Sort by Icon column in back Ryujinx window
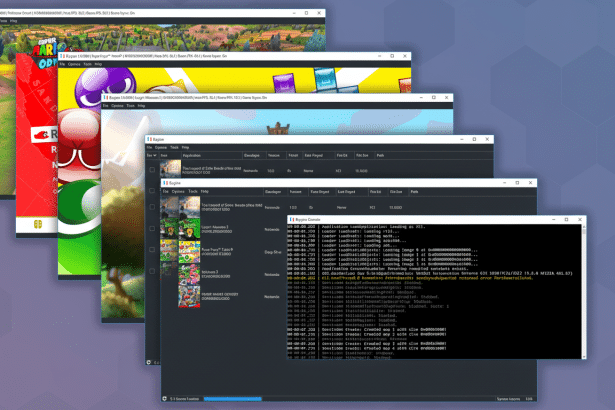 tap(164, 156)
